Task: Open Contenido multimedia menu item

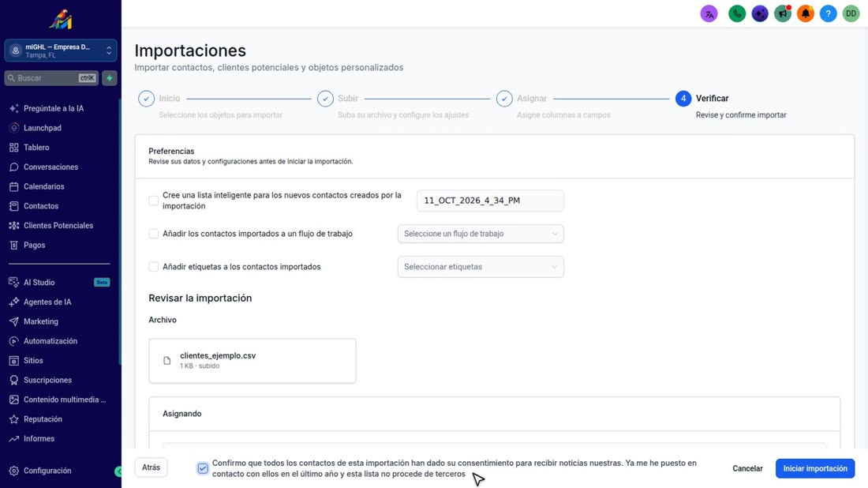Action: pyautogui.click(x=65, y=400)
